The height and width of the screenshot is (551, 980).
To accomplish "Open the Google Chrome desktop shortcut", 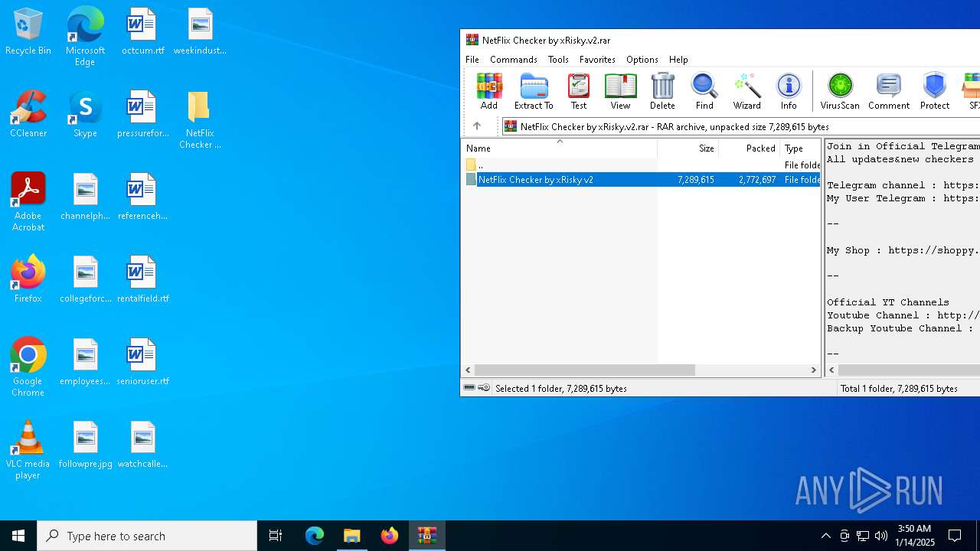I will click(28, 367).
